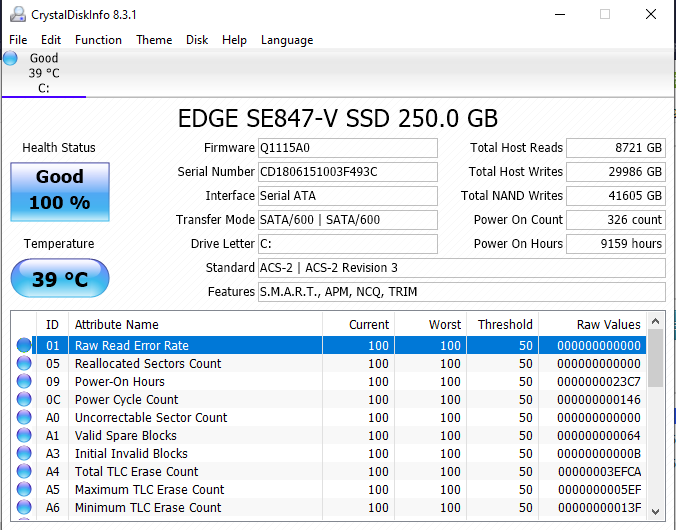Screen dimensions: 676x530
Task: Click the 39 °C temperature button
Action: [x=60, y=278]
